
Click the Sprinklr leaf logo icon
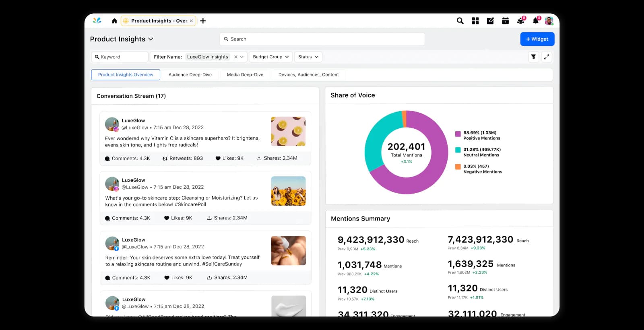point(97,21)
